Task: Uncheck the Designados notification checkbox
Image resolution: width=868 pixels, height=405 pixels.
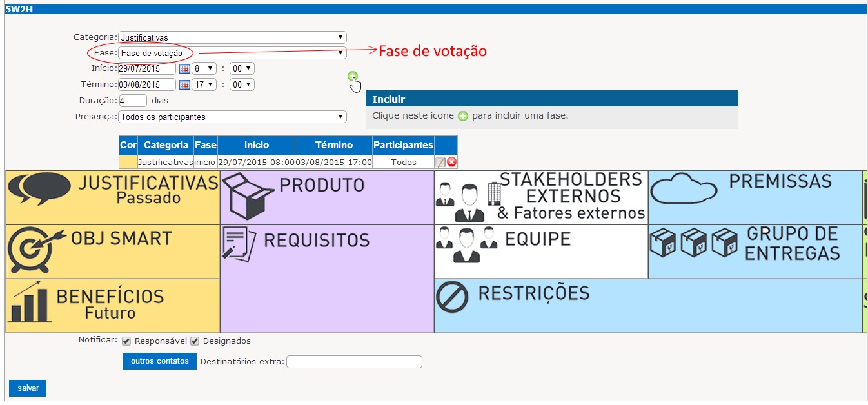Action: click(195, 341)
